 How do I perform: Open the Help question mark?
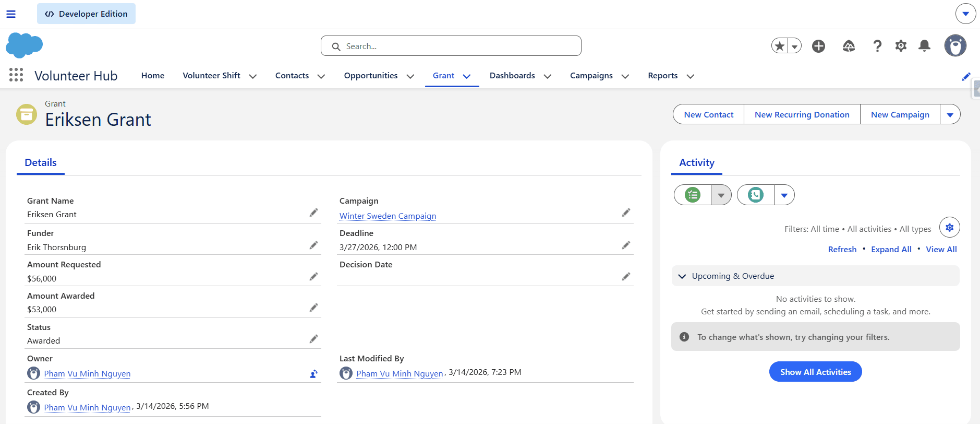[877, 46]
